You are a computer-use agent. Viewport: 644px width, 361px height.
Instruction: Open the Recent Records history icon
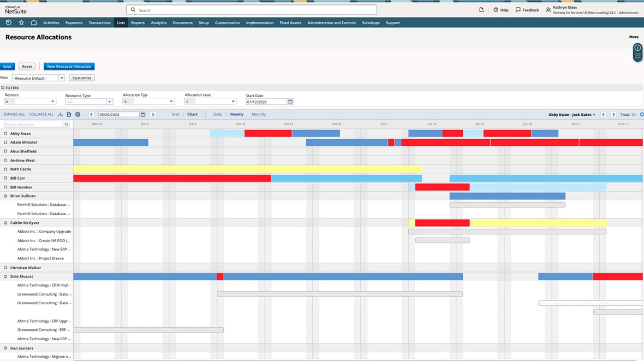tap(8, 22)
